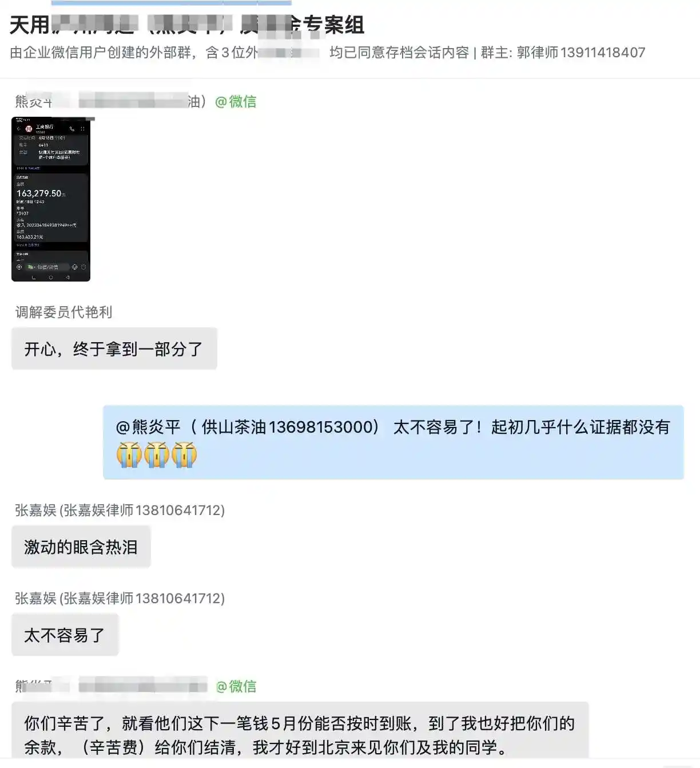Open sender profile 调解委员代艳利
The height and width of the screenshot is (768, 700).
coord(63,312)
